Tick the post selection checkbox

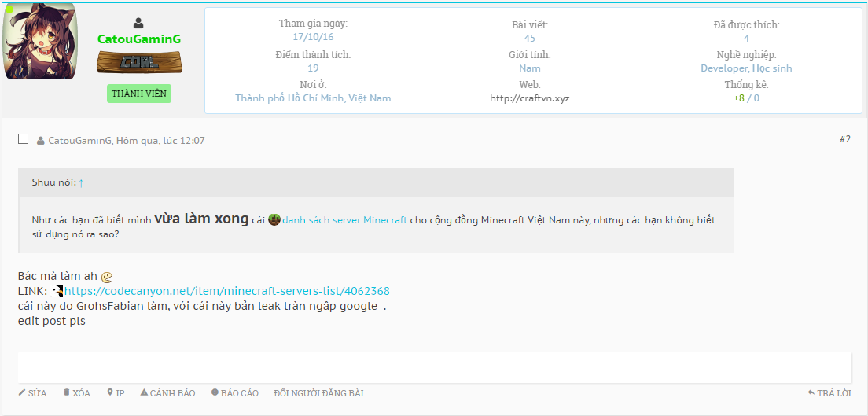click(24, 138)
